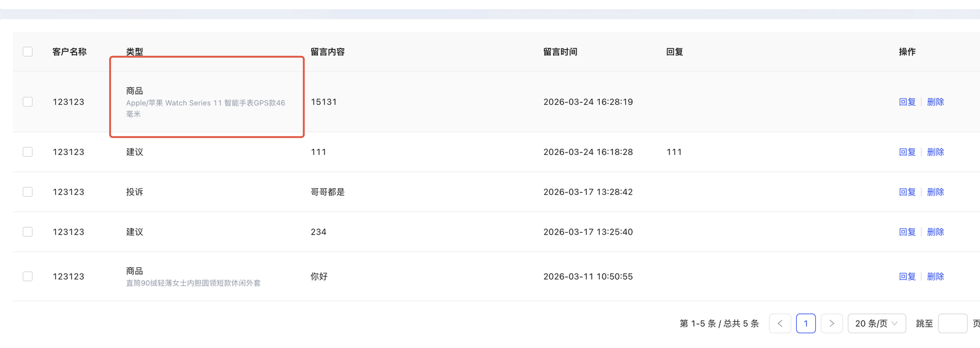
Task: Click the jump-to page input field
Action: coord(952,323)
